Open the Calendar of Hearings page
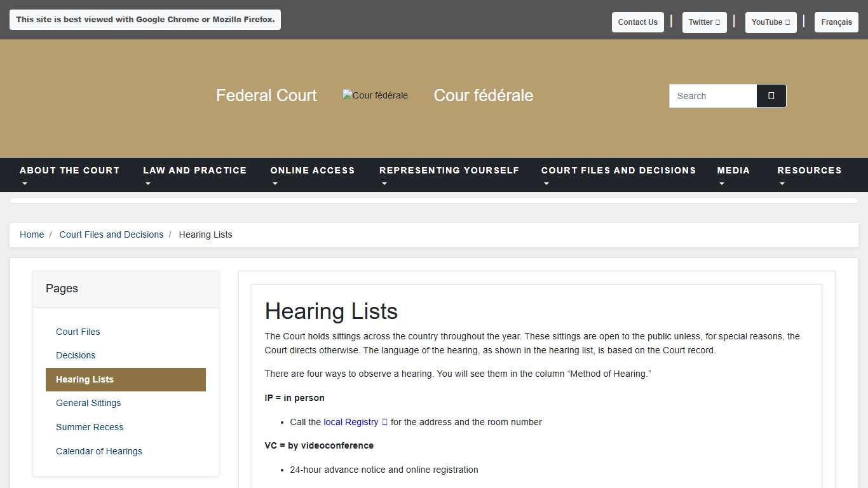The image size is (868, 488). [x=98, y=451]
